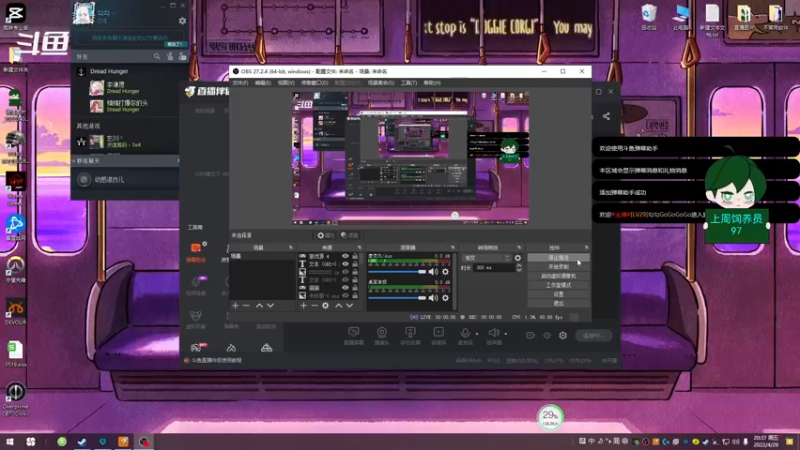The height and width of the screenshot is (450, 800).
Task: Move source down in Sources panel
Action: 349,306
